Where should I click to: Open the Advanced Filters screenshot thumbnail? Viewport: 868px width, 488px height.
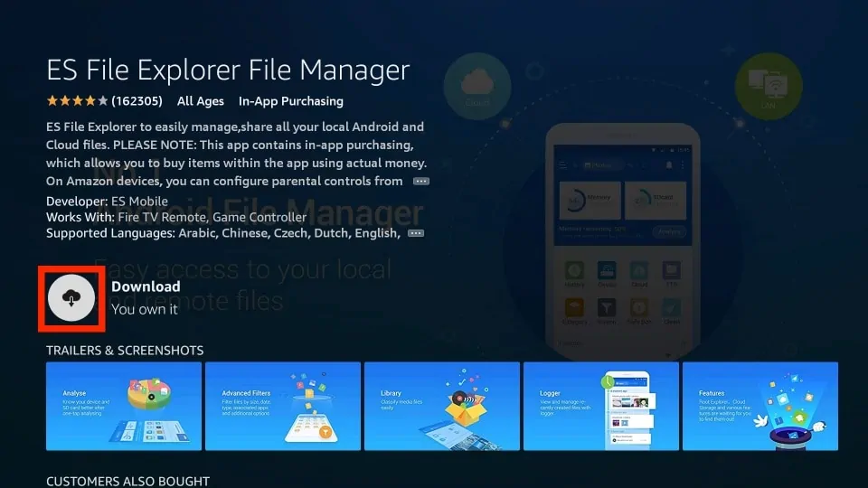[283, 406]
